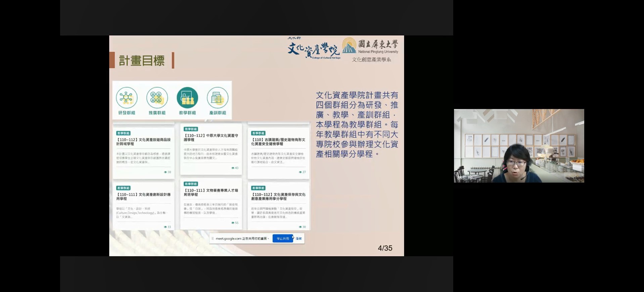This screenshot has height=292, width=644.
Task: Open the 文化資產旅遊商品設計跨域學程 card
Action: pos(143,142)
